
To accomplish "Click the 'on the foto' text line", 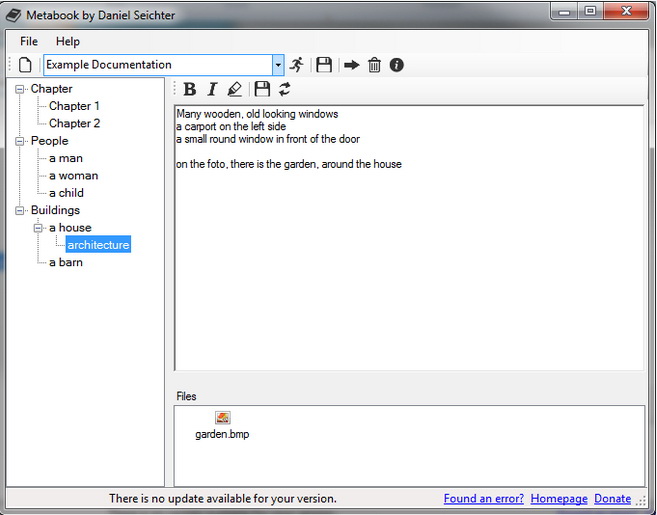I will tap(289, 164).
